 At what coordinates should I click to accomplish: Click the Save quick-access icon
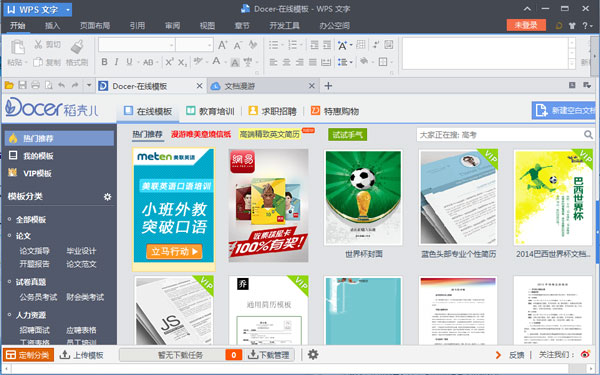point(23,85)
